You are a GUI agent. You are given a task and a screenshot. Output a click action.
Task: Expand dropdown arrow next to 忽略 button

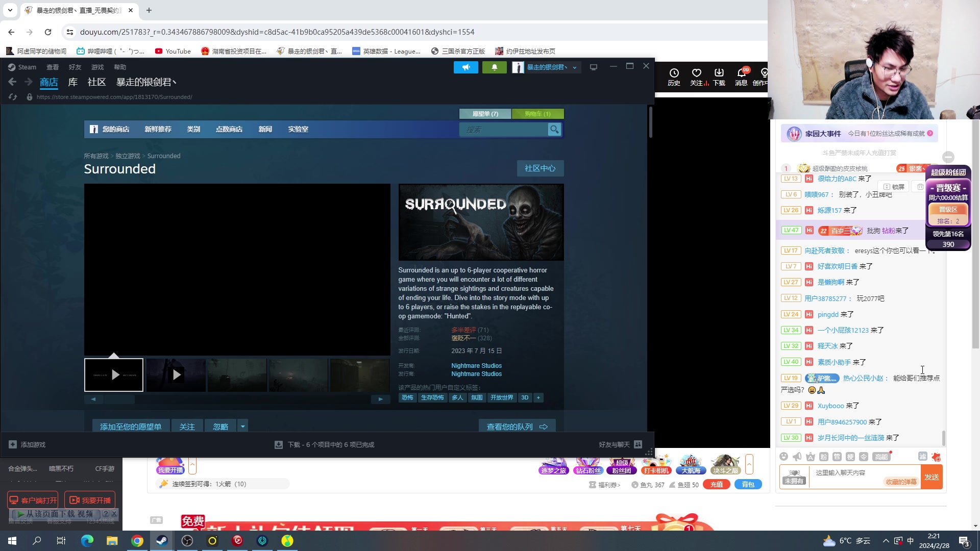tap(243, 427)
